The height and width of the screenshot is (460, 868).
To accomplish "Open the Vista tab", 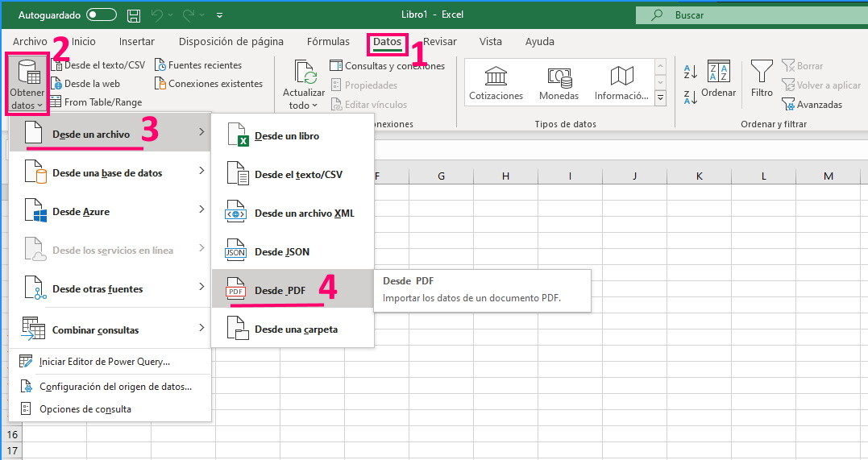I will [491, 42].
